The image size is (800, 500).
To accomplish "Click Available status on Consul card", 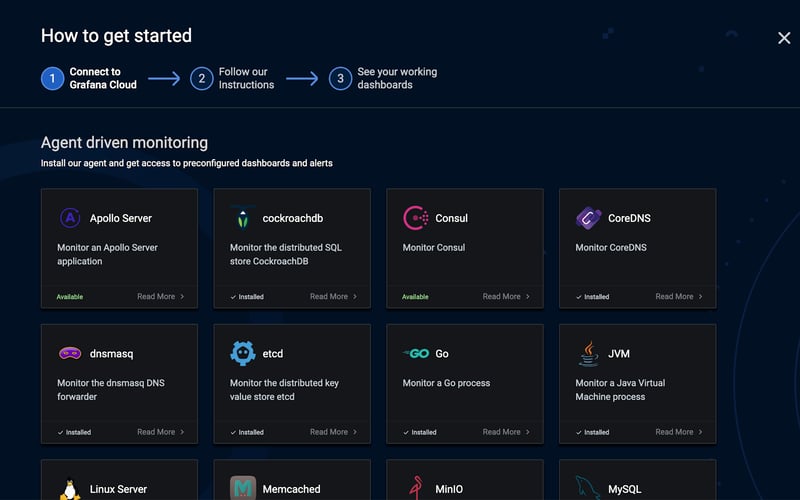I will point(415,296).
